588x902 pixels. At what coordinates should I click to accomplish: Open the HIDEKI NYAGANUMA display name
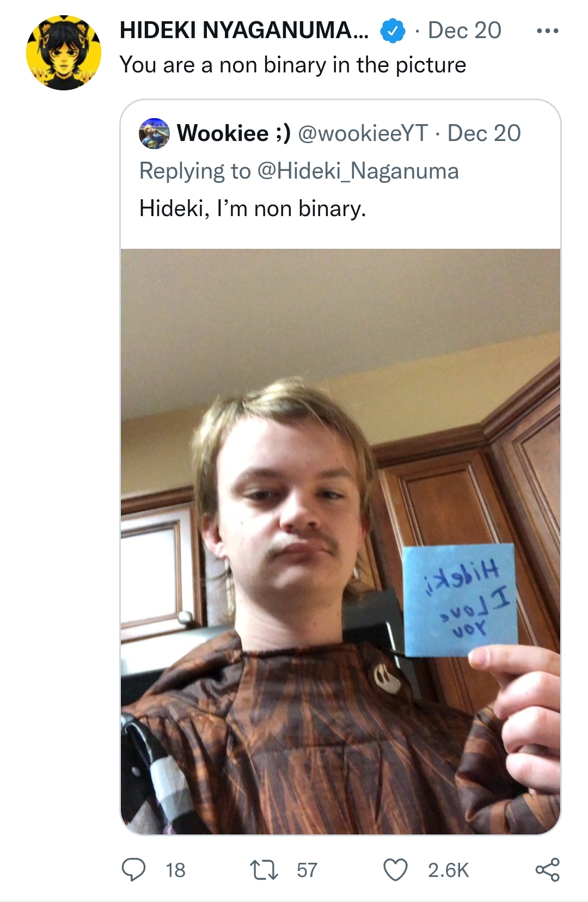click(x=244, y=30)
